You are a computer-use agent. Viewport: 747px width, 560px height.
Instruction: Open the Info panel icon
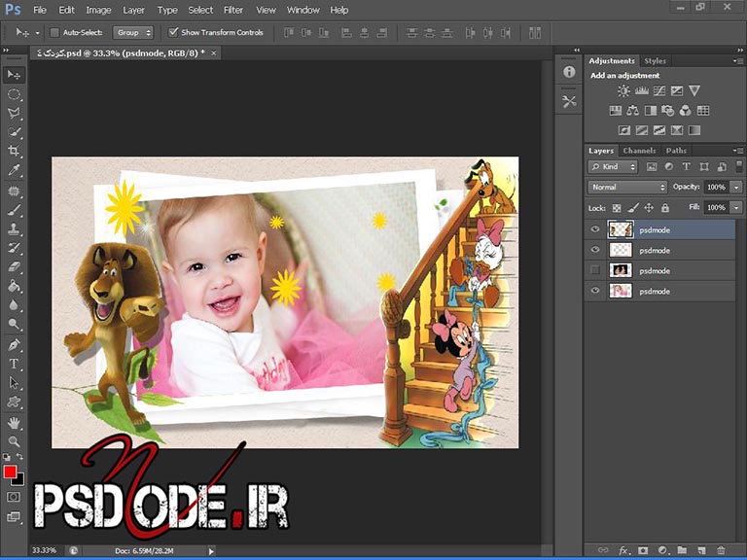[569, 72]
